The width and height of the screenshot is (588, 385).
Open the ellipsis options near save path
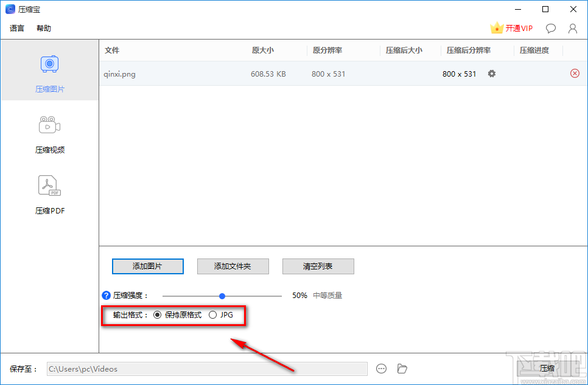point(381,369)
